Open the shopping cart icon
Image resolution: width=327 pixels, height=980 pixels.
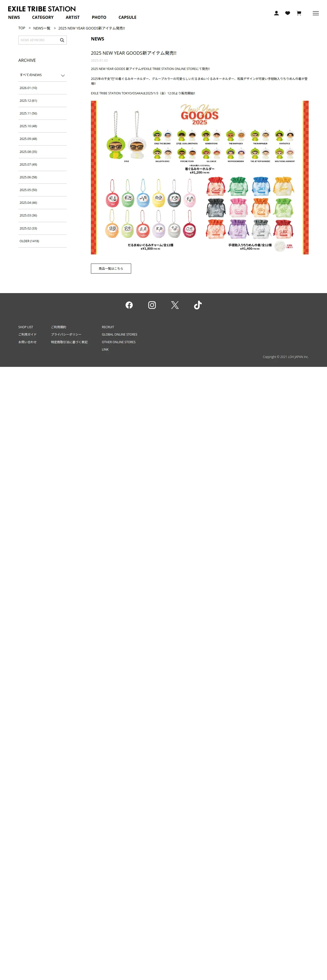(299, 13)
